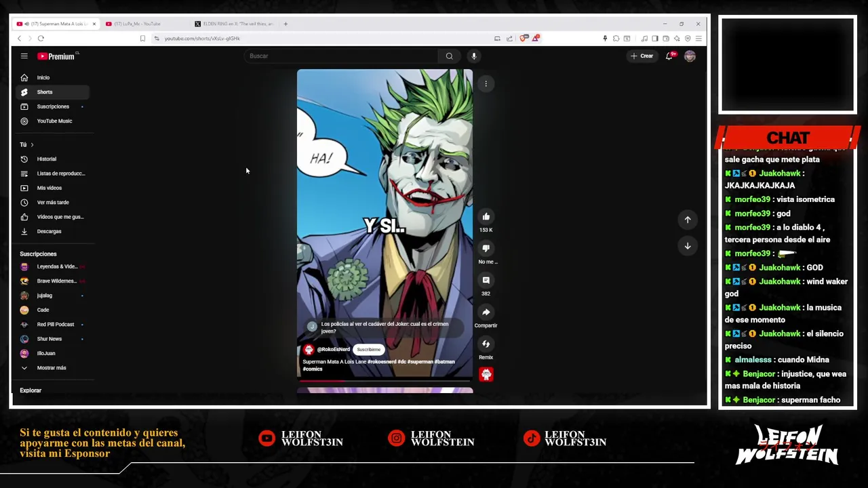Open the Short's sound source thumbnail
The height and width of the screenshot is (488, 868).
coord(486,374)
